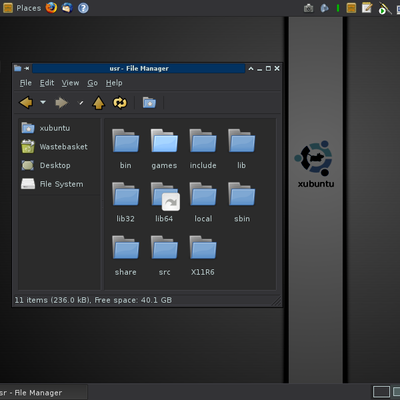Select Desktop in the side pane

(x=59, y=165)
